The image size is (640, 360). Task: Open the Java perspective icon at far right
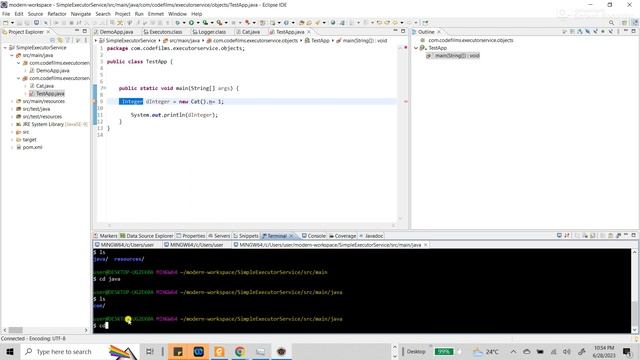click(635, 23)
